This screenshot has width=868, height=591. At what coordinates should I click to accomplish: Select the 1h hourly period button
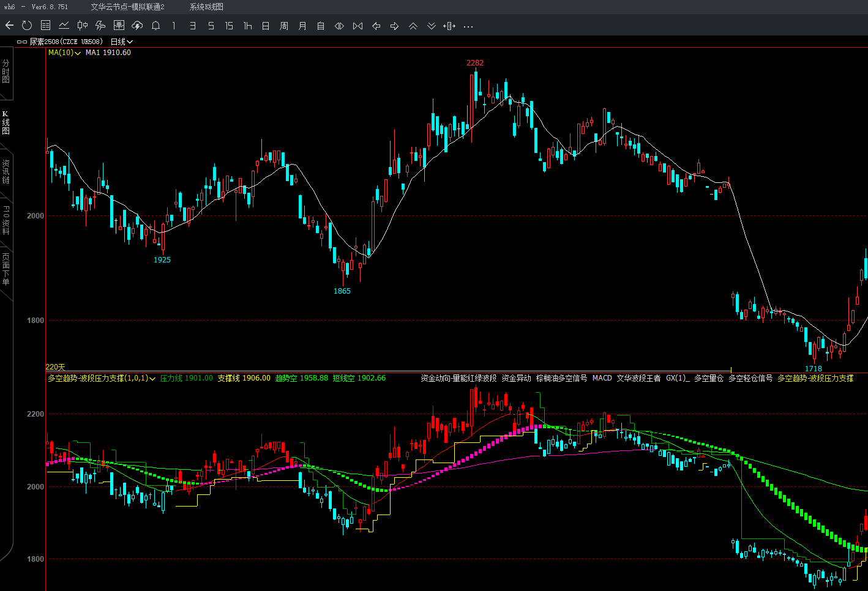tap(247, 26)
